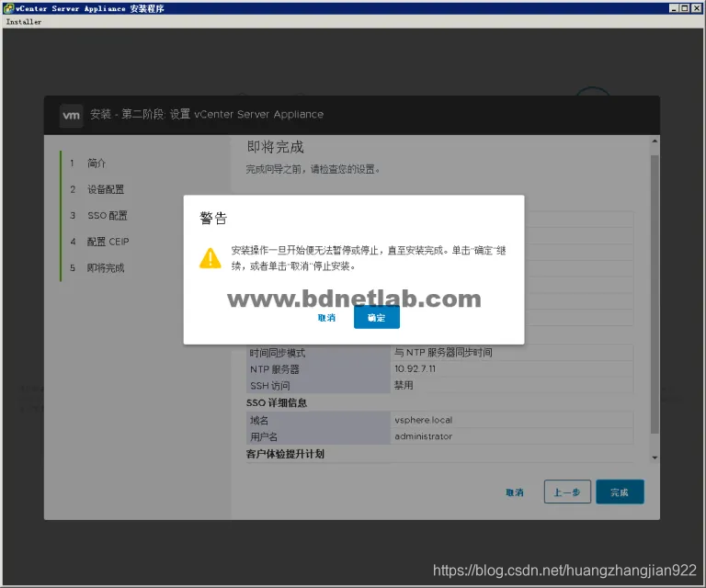706x588 pixels.
Task: Click the 域名 label cell
Action: pos(318,420)
